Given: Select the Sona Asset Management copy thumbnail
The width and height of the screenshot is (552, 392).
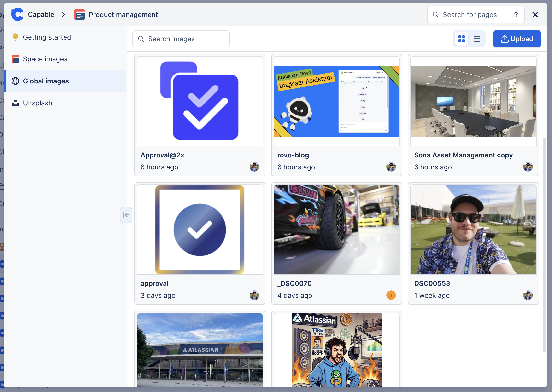Looking at the screenshot, I should [x=473, y=101].
